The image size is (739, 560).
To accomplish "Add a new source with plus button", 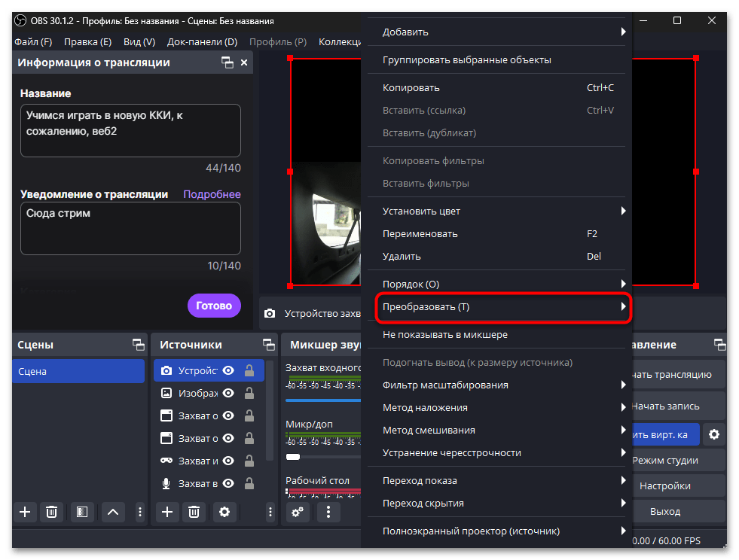I will click(x=167, y=512).
